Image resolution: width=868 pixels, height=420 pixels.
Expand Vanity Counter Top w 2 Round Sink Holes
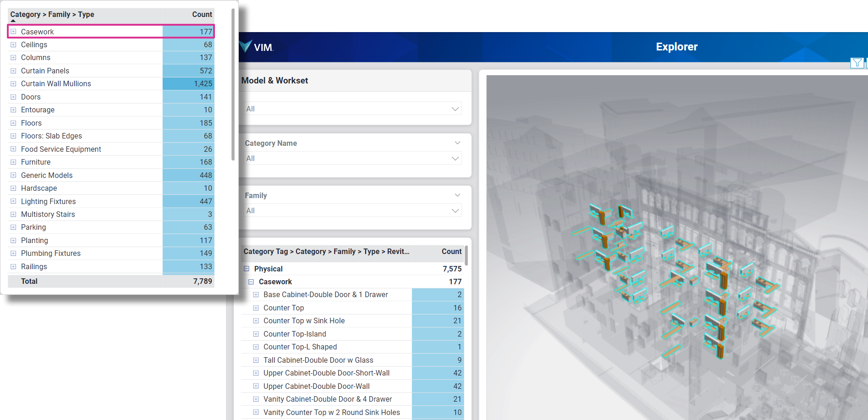tap(256, 412)
